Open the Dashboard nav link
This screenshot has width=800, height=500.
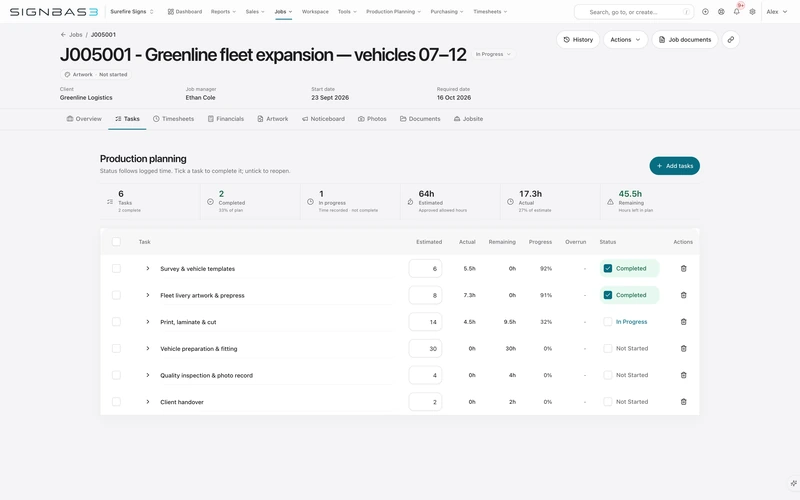coord(185,12)
